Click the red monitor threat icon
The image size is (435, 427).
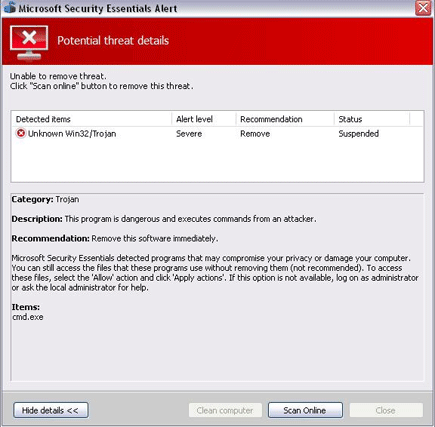(29, 43)
